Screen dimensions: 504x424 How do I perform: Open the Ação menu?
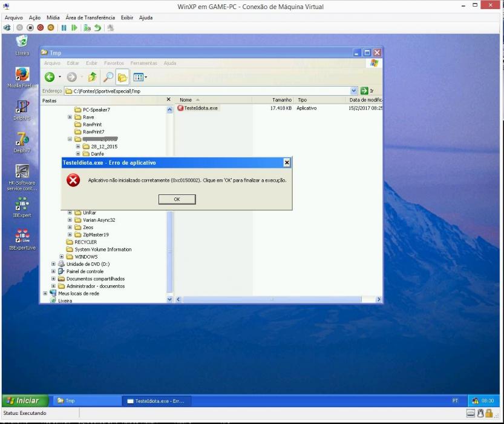[34, 18]
